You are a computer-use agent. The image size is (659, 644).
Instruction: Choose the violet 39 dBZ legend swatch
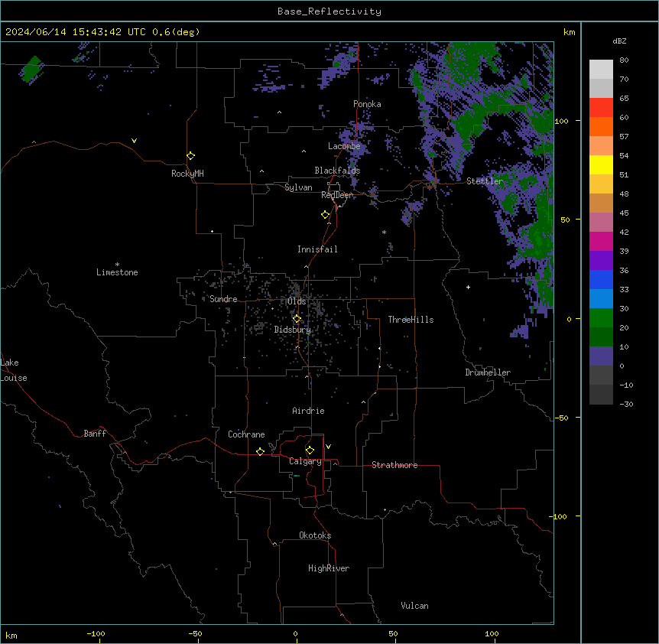pos(601,261)
